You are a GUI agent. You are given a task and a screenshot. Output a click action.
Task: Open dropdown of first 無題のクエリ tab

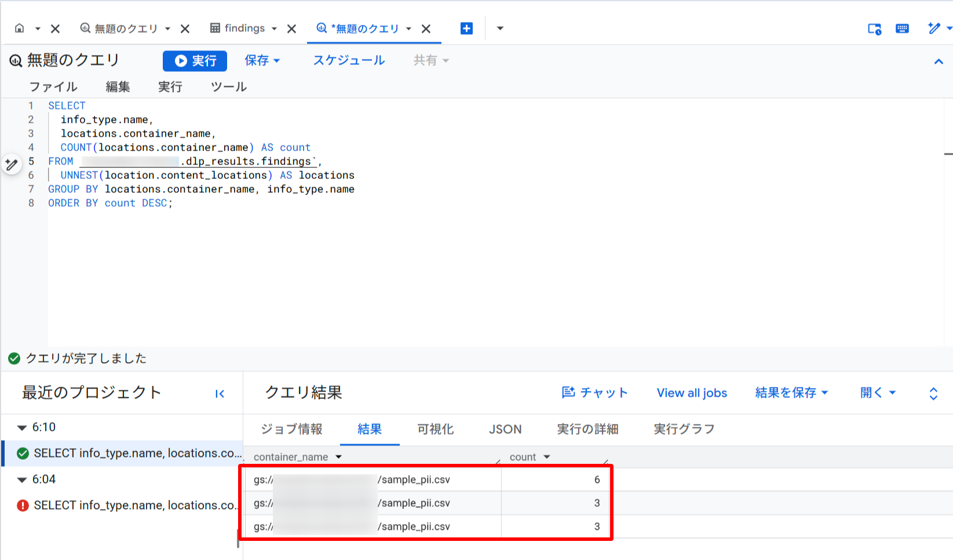(x=167, y=28)
